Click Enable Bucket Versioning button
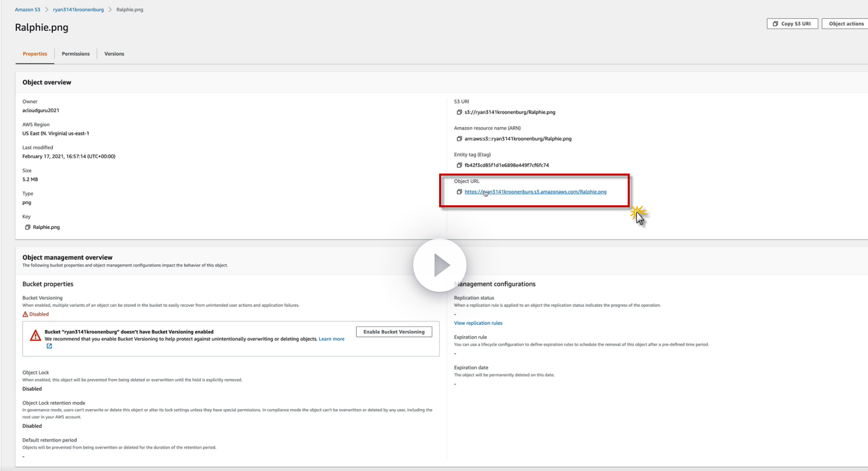868x471 pixels. (x=394, y=332)
